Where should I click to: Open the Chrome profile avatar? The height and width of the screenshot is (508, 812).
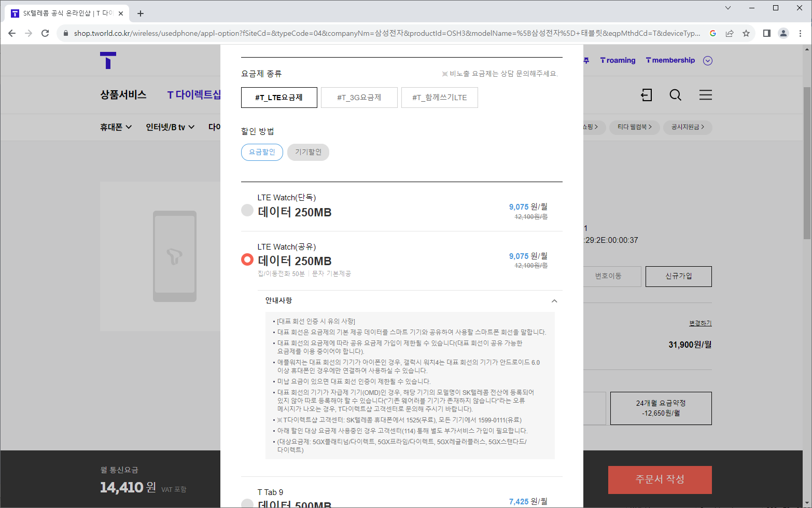[x=783, y=33]
